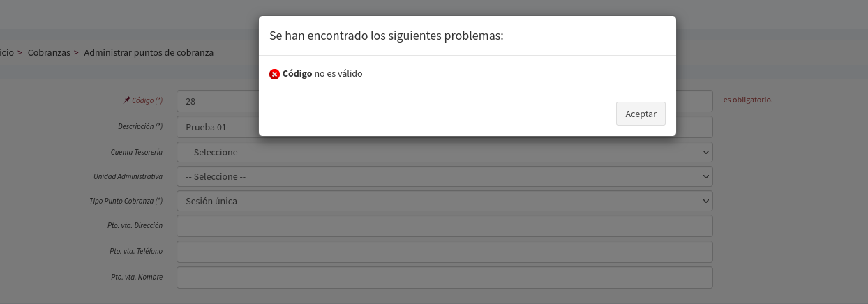Click the Pto. vta. Nombre field

click(x=444, y=277)
